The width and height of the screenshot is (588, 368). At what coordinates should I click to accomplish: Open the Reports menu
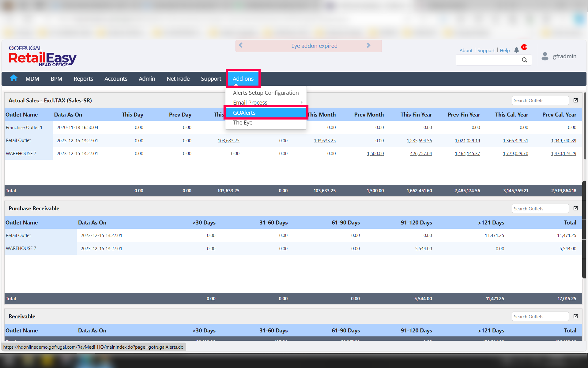pos(83,79)
